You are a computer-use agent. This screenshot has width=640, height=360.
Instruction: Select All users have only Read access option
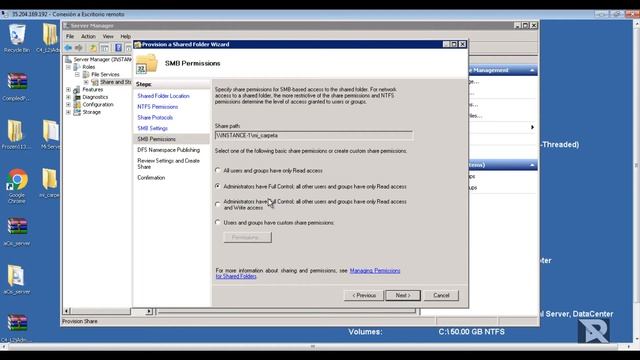pos(218,171)
